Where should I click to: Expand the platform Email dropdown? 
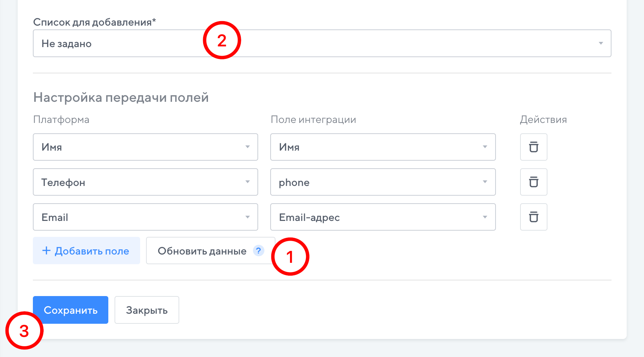[145, 217]
